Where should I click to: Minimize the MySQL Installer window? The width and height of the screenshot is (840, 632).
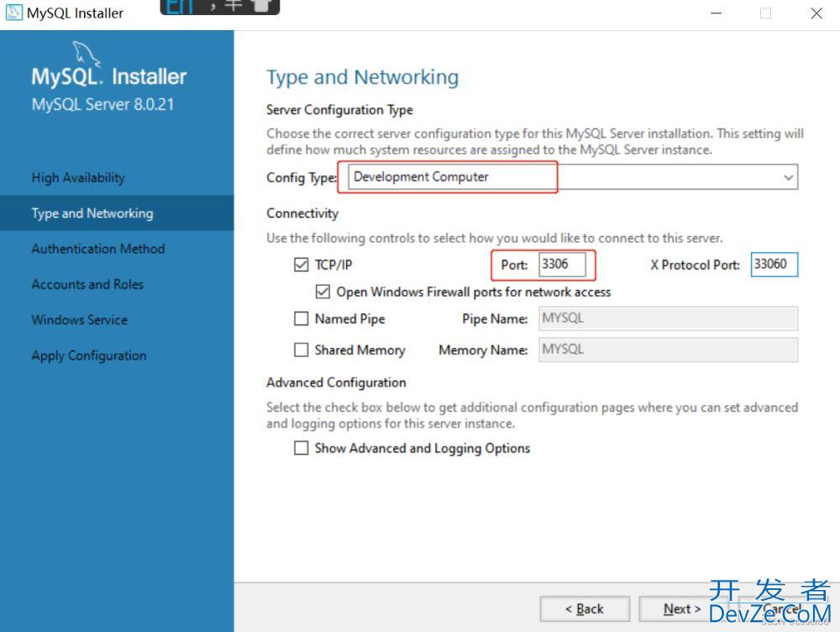click(717, 13)
